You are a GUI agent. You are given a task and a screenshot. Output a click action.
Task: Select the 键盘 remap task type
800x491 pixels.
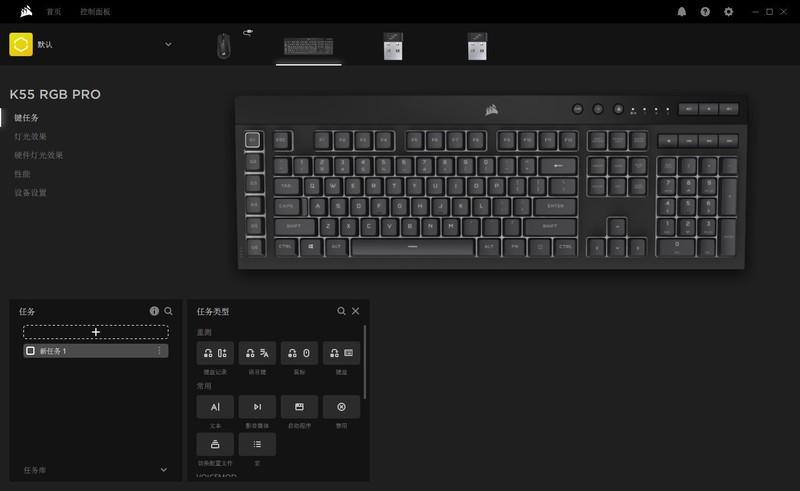(341, 353)
